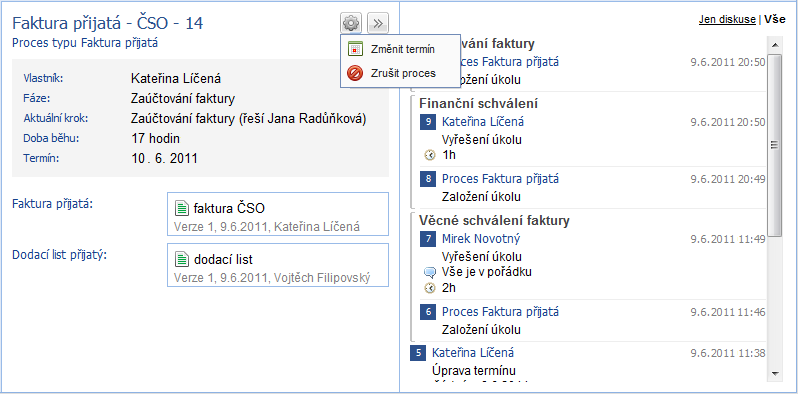Choose Změnit termín from the menu

pos(403,49)
